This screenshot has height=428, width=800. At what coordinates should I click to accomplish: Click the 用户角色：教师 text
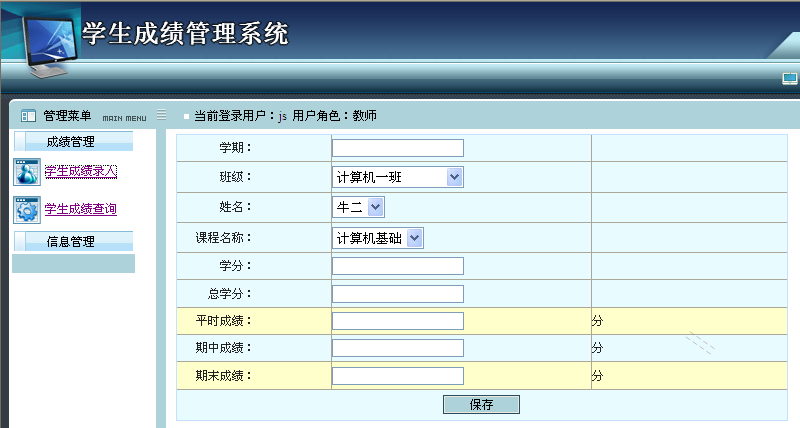(335, 116)
